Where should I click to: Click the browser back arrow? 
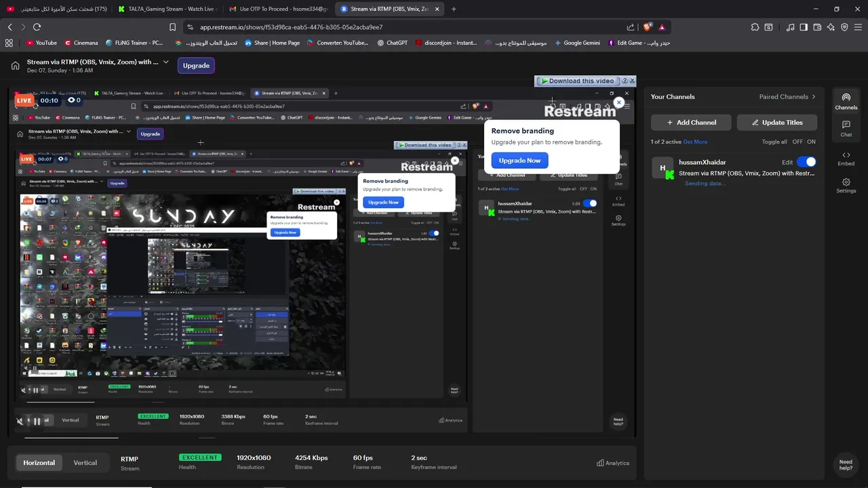tap(9, 27)
